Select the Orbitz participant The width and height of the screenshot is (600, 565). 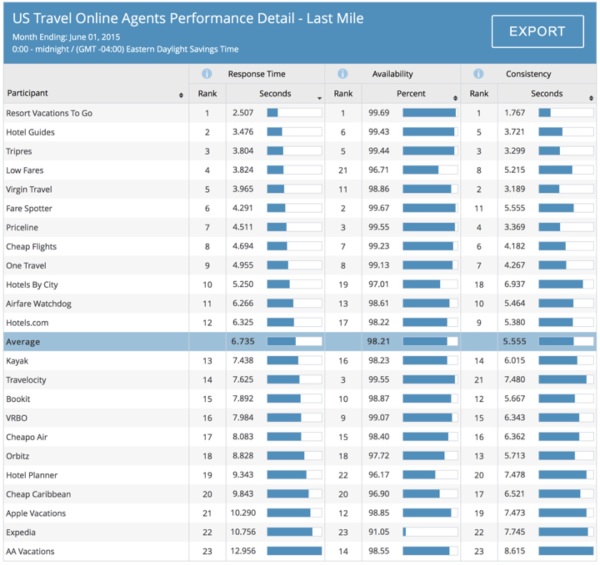(18, 456)
